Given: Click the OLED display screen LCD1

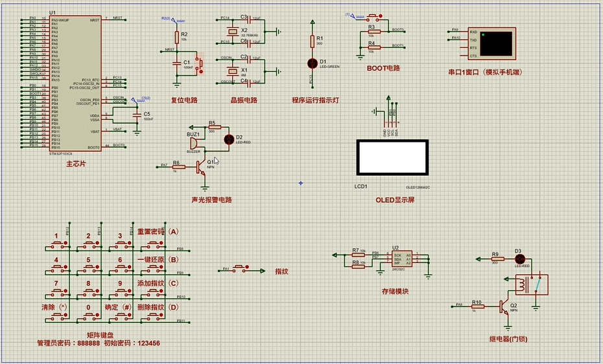Looking at the screenshot, I should [x=392, y=157].
